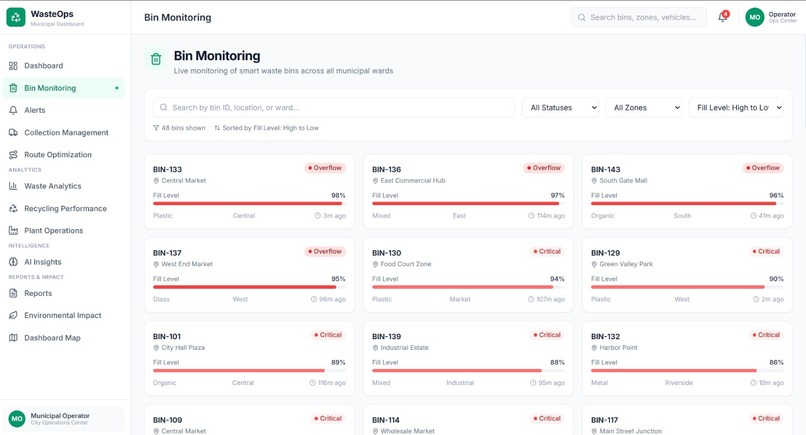
Task: Open the All Statuses dropdown
Action: (x=560, y=107)
